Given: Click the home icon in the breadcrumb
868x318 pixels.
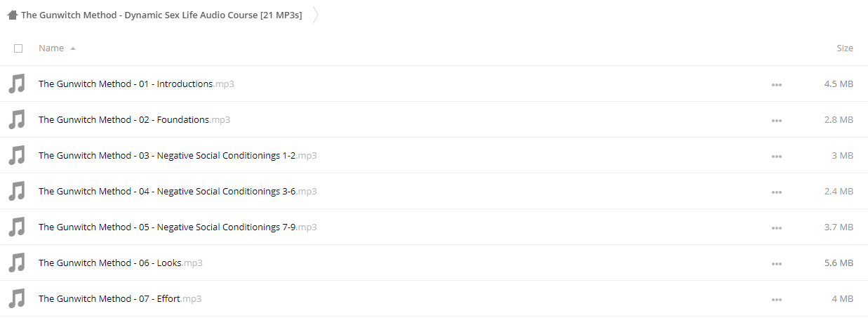Looking at the screenshot, I should [13, 15].
